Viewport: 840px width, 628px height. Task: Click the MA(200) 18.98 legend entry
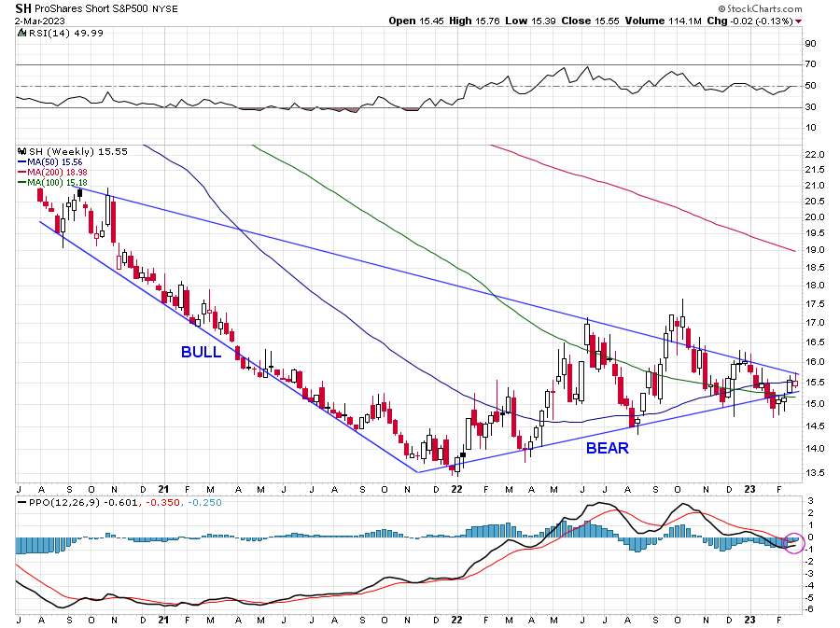pos(52,173)
